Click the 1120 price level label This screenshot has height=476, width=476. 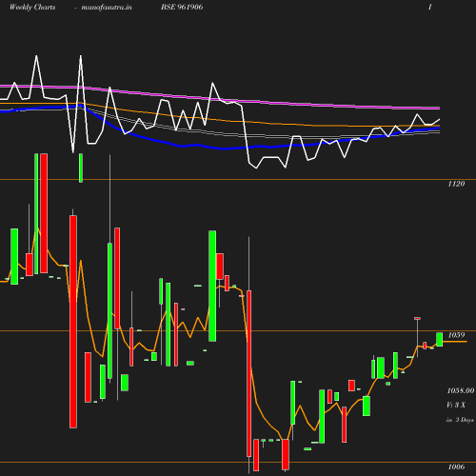pyautogui.click(x=456, y=184)
